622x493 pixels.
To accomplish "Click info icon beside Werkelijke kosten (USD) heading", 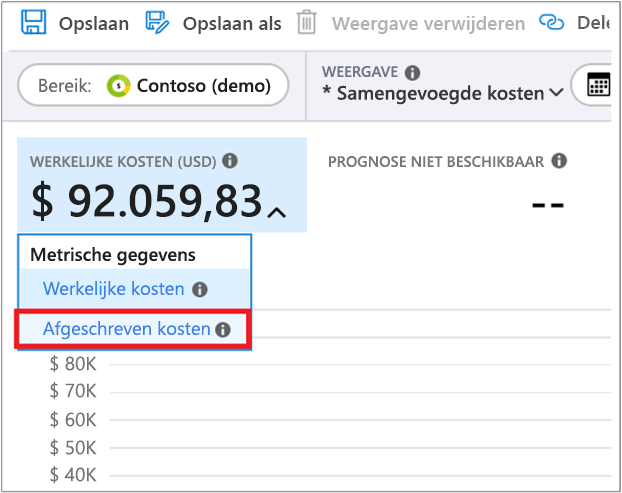I will (x=230, y=161).
